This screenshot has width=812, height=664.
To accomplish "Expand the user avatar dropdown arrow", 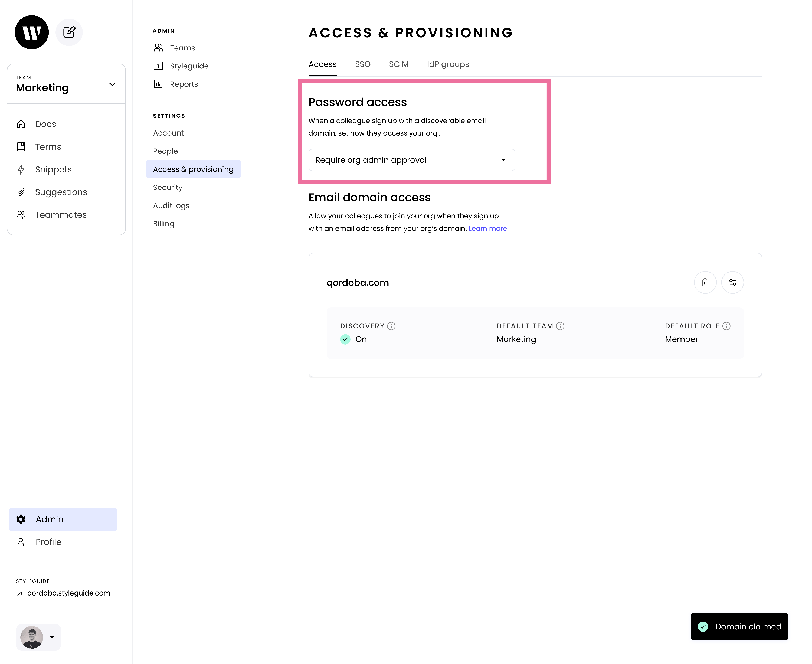I will tap(52, 637).
